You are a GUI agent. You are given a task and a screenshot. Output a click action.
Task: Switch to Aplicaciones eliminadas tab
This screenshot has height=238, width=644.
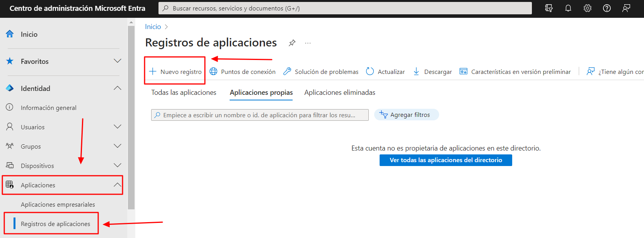[339, 92]
